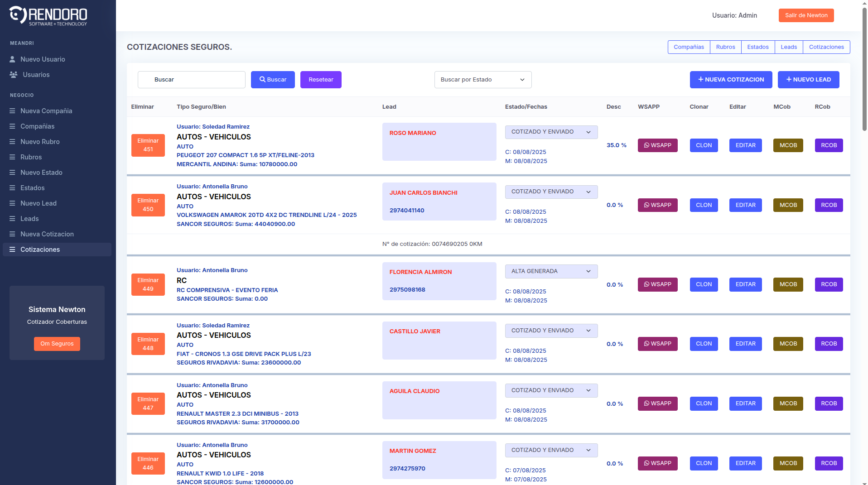Image resolution: width=868 pixels, height=485 pixels.
Task: Open estado dropdown for AGUILA CLAUDIO quote
Action: point(551,390)
